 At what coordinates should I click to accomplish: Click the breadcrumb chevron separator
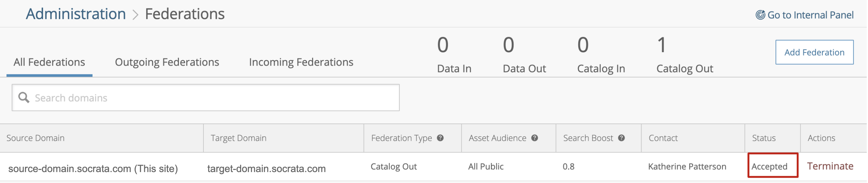pos(136,14)
